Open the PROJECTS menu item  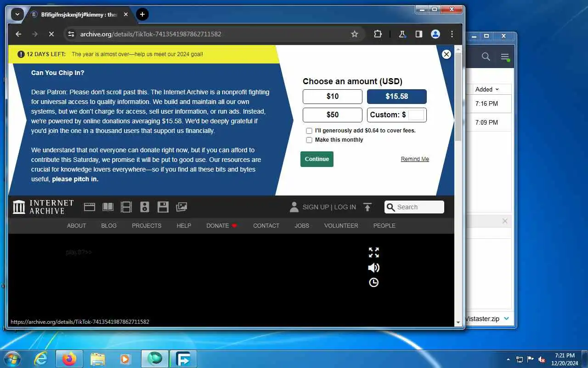[x=147, y=226]
